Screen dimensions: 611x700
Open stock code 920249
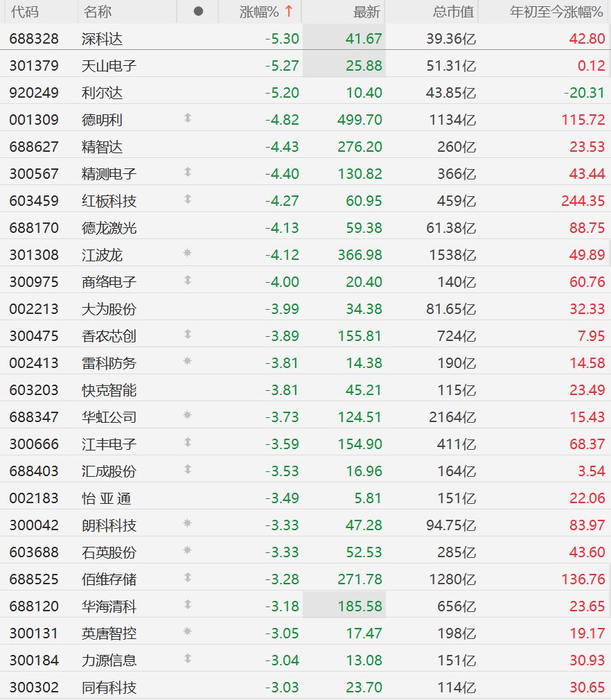click(x=34, y=93)
